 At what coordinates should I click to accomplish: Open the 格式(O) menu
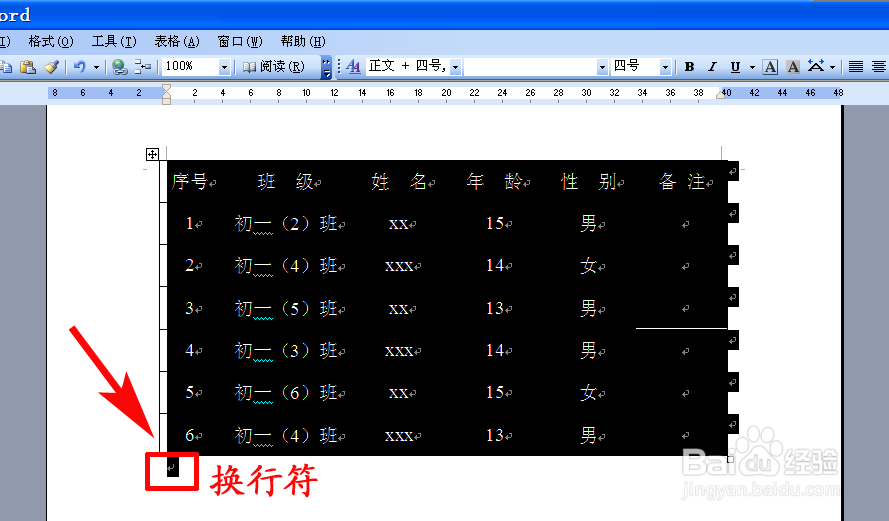point(51,41)
